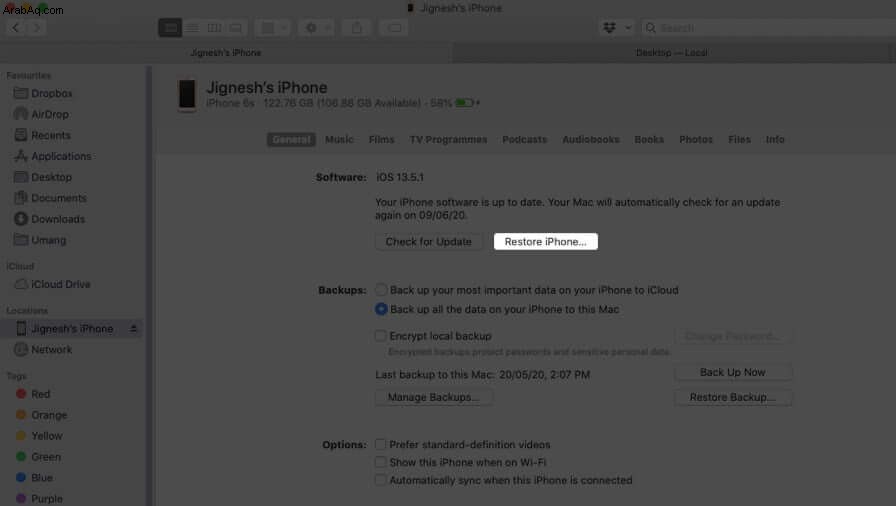This screenshot has width=896, height=506.
Task: Click Back Up Now button
Action: [x=733, y=372]
